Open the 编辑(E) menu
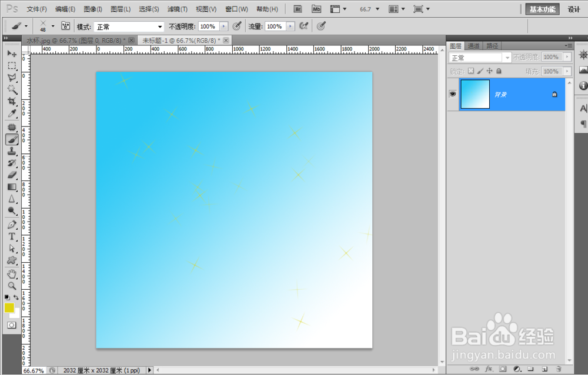Image resolution: width=588 pixels, height=375 pixels. pos(65,9)
